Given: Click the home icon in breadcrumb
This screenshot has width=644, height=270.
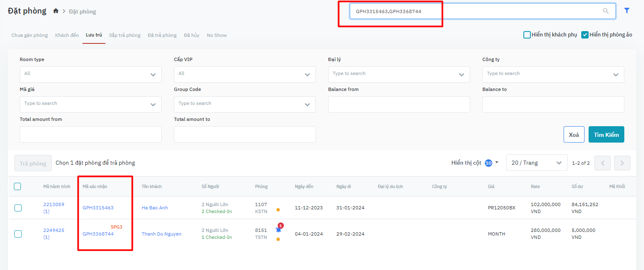Looking at the screenshot, I should (x=56, y=11).
